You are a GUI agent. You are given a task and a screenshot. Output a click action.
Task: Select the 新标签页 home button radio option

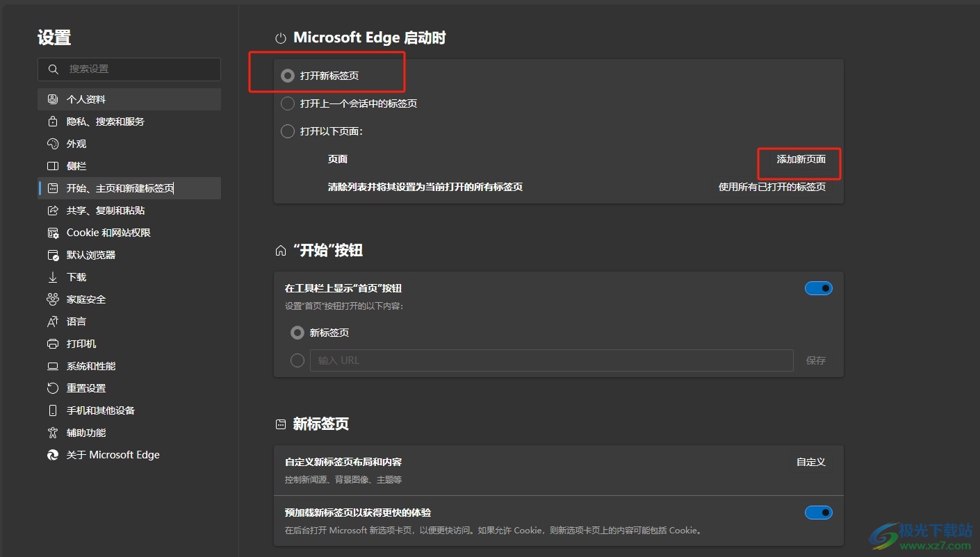pos(297,333)
